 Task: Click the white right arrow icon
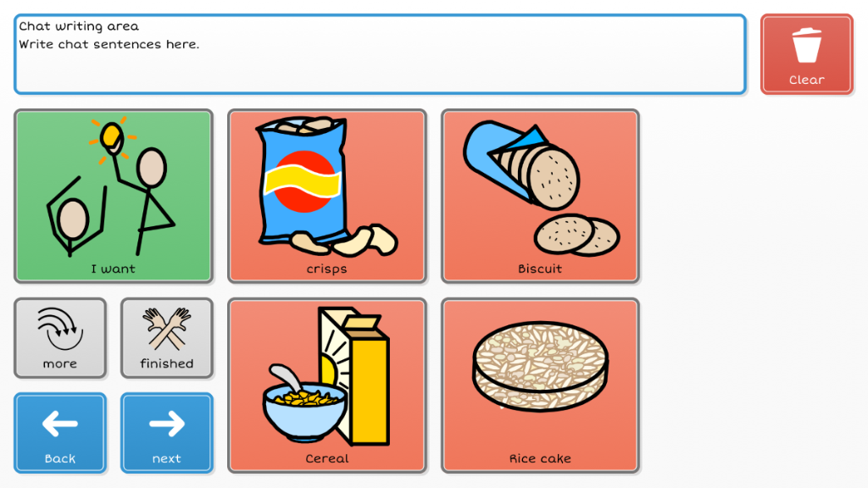click(x=166, y=423)
